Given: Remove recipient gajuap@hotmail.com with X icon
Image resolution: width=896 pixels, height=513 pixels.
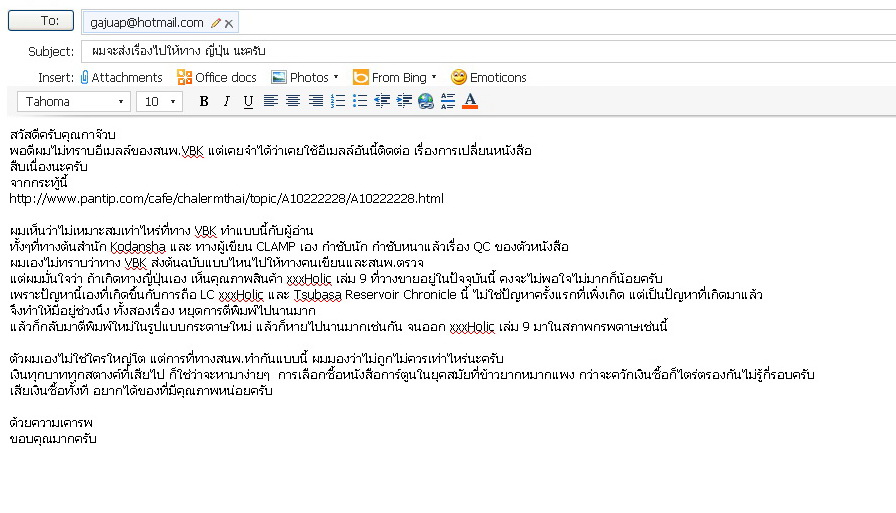Looking at the screenshot, I should point(229,23).
